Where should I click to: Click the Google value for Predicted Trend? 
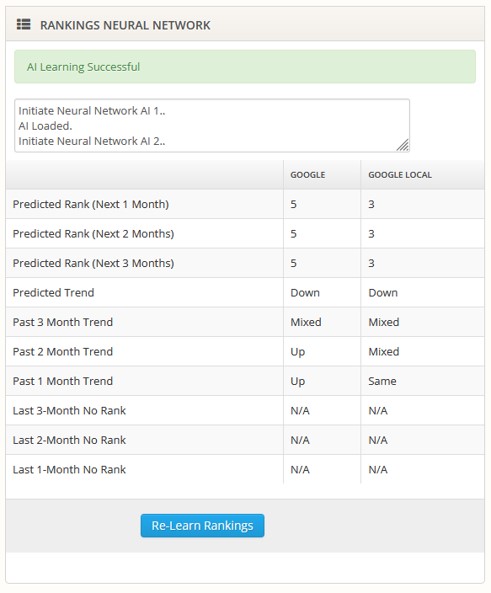click(x=305, y=293)
